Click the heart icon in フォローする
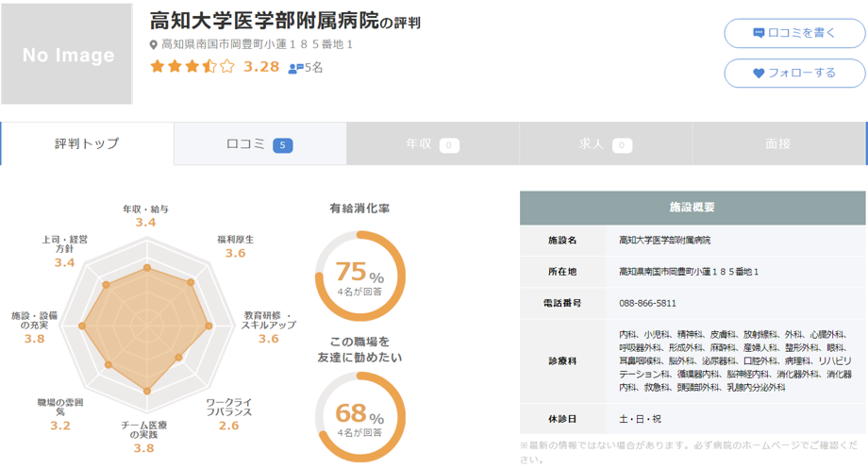The height and width of the screenshot is (469, 868). [x=759, y=73]
